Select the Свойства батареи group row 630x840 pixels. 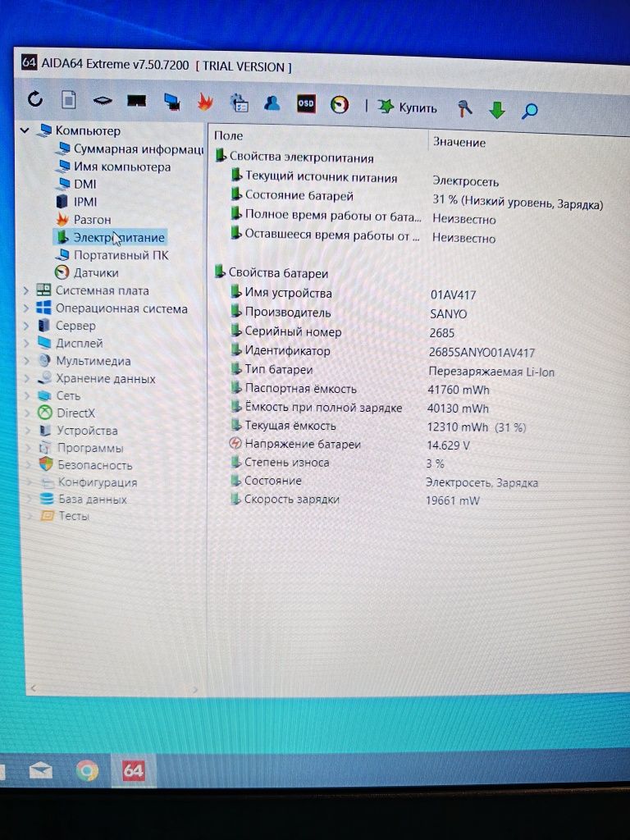[x=272, y=272]
